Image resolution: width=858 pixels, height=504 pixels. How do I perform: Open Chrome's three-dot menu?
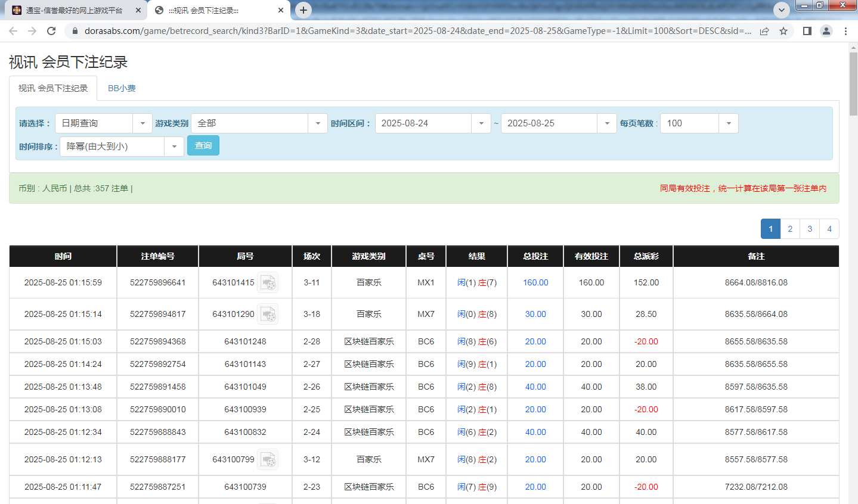846,30
